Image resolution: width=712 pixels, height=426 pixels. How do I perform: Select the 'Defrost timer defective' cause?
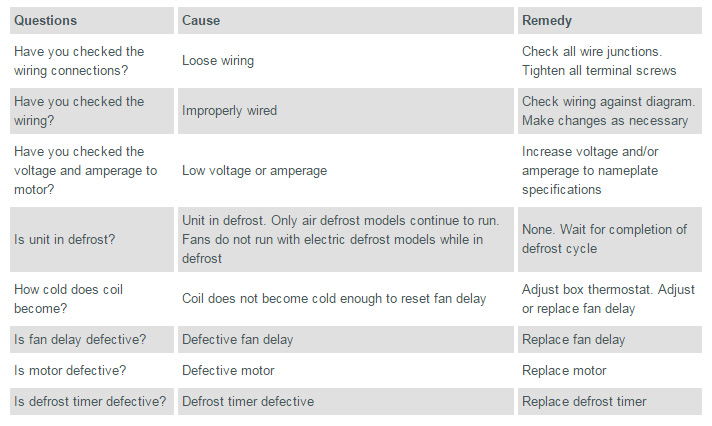click(247, 401)
